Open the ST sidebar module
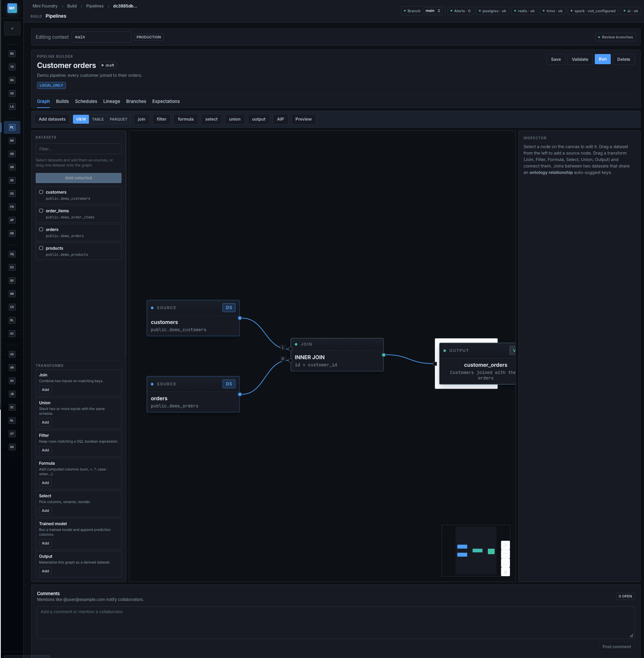Screen dimensions: 644x658 [x=12, y=434]
